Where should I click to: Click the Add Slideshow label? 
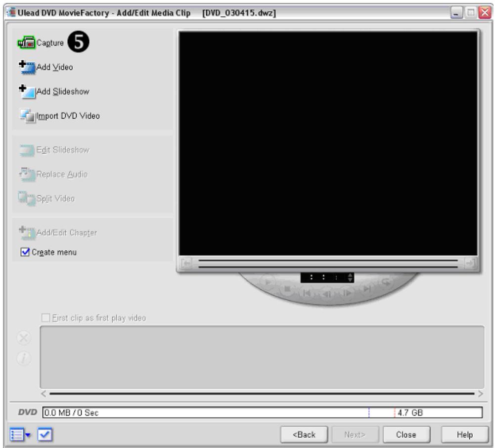coord(63,91)
